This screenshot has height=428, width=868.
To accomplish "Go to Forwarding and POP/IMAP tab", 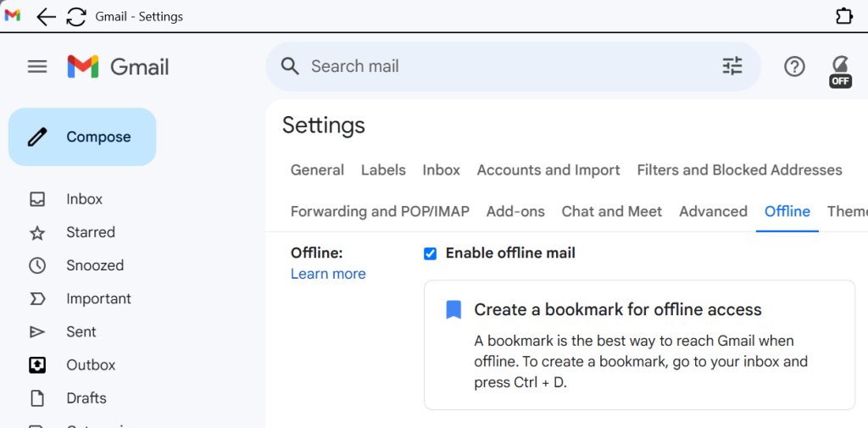I will point(380,212).
